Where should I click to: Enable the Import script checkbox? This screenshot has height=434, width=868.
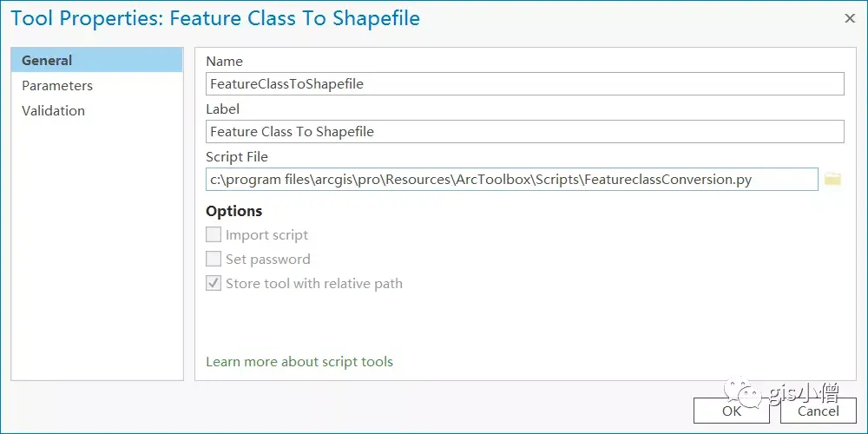[x=214, y=234]
